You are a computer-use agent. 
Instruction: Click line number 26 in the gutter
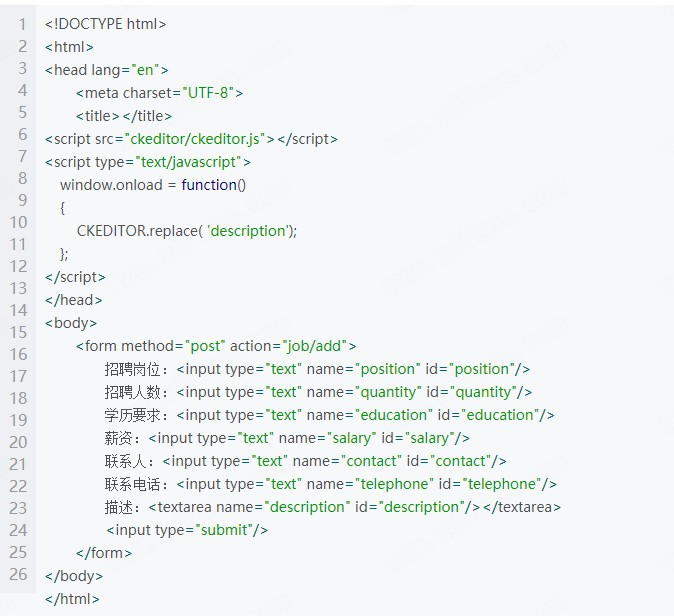(18, 574)
